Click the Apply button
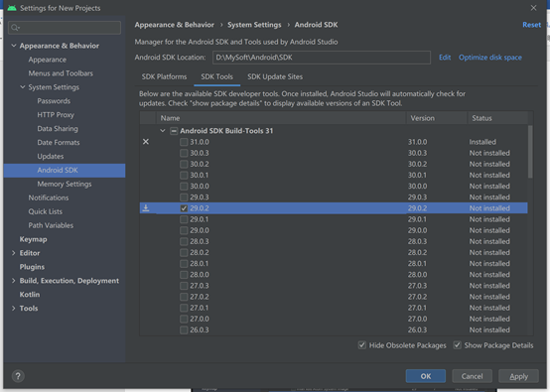 tap(518, 376)
